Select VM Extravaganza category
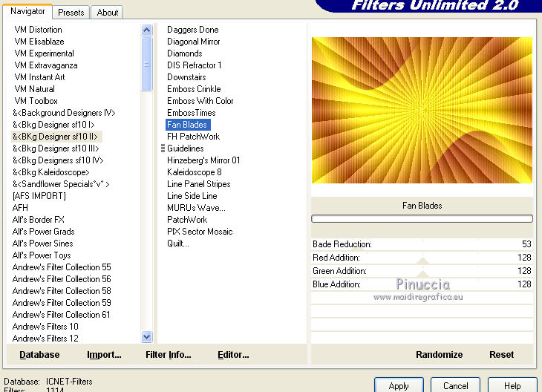Screen dimensions: 542x392 point(46,65)
